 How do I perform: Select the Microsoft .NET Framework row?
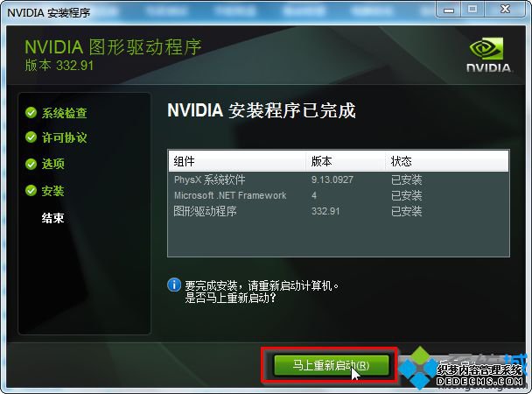[x=339, y=195]
